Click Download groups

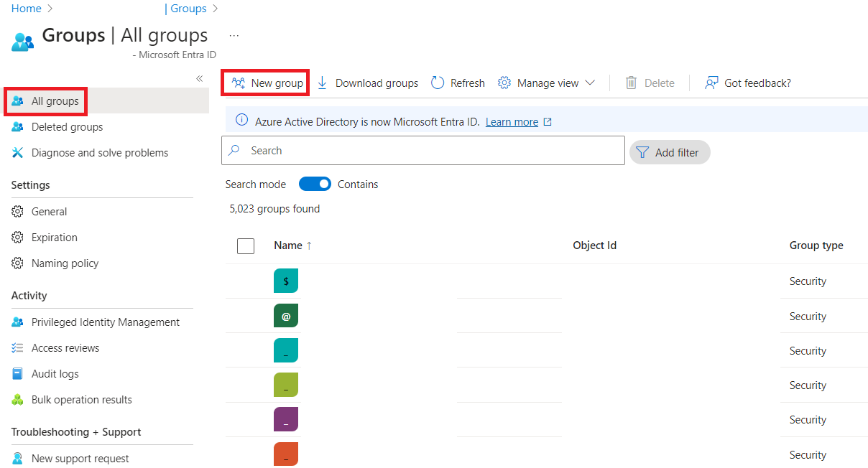367,83
